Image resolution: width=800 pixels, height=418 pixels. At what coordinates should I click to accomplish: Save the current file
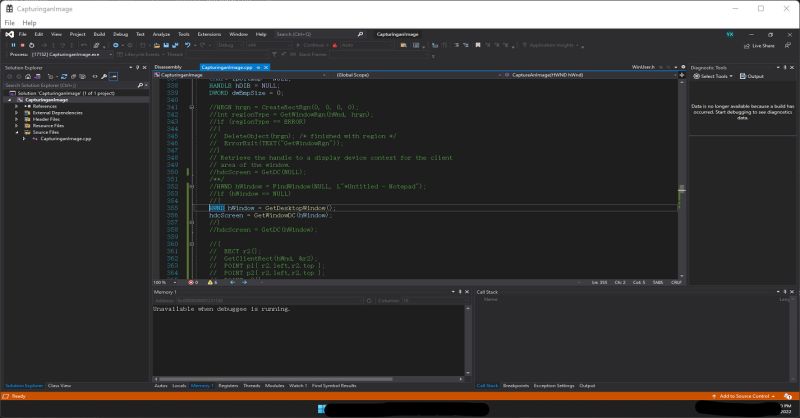click(x=166, y=45)
